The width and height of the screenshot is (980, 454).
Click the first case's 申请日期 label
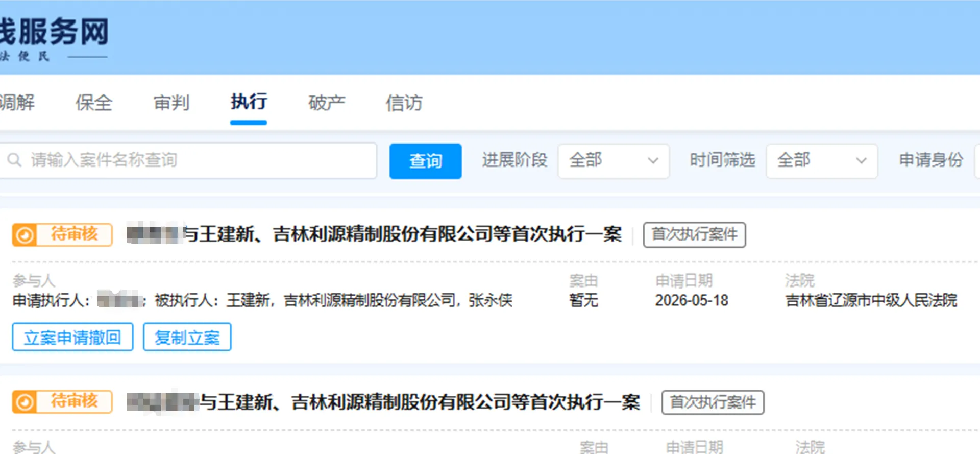[x=684, y=280]
